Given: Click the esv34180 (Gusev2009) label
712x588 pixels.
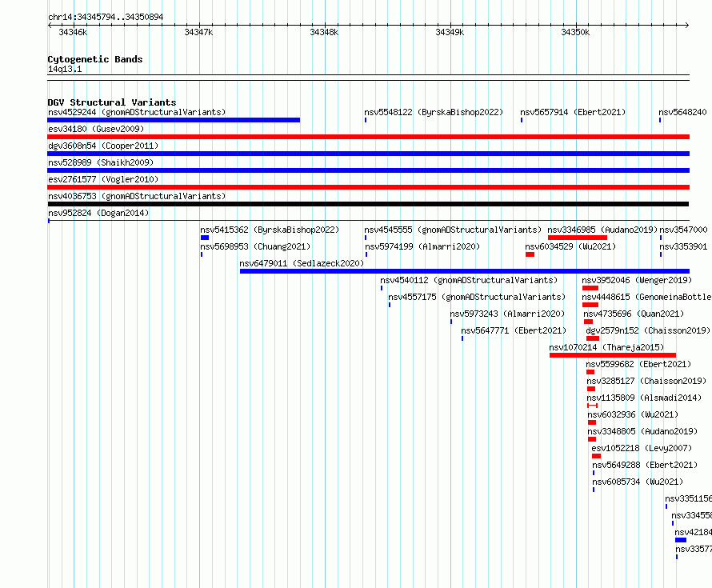Looking at the screenshot, I should [96, 129].
